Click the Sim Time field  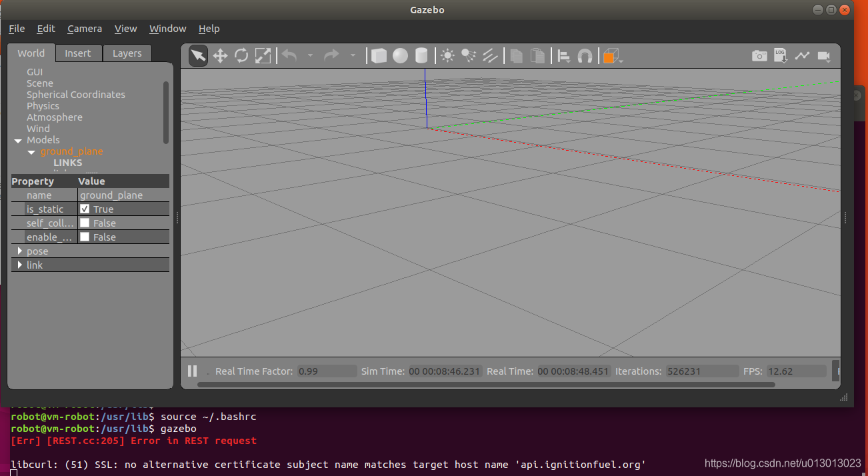(x=444, y=371)
